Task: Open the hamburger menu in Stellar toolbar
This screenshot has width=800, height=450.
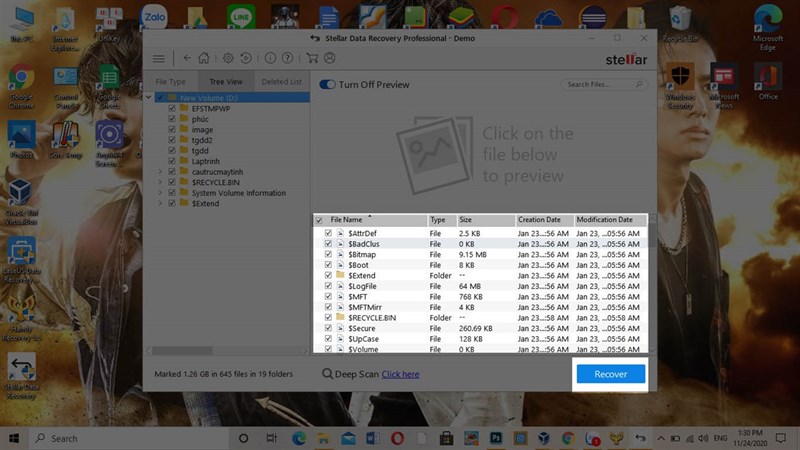Action: click(159, 58)
